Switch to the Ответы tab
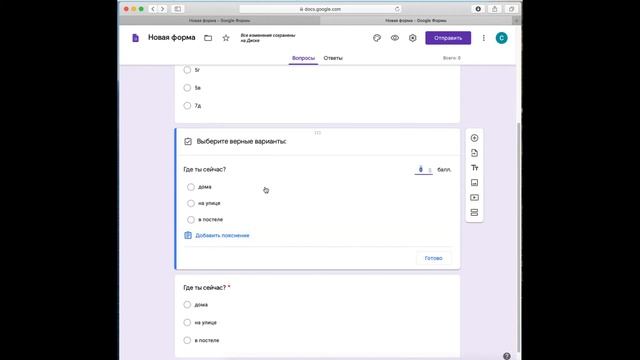640x360 pixels. point(333,58)
